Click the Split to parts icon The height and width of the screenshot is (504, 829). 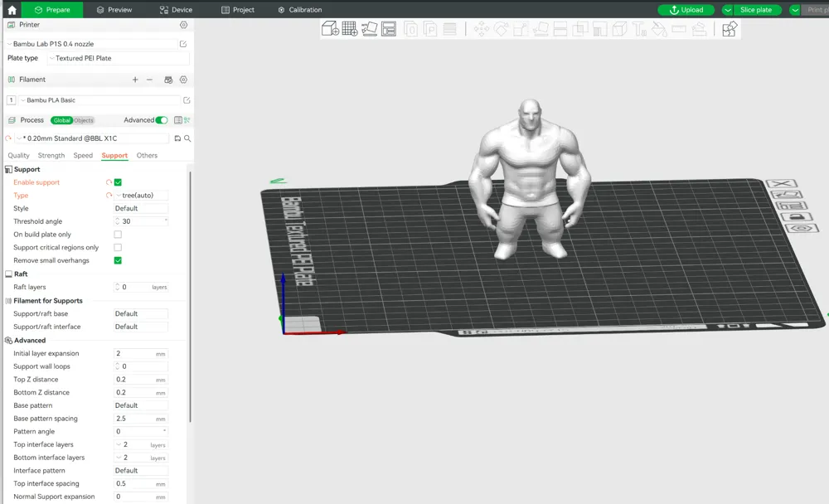tap(429, 29)
